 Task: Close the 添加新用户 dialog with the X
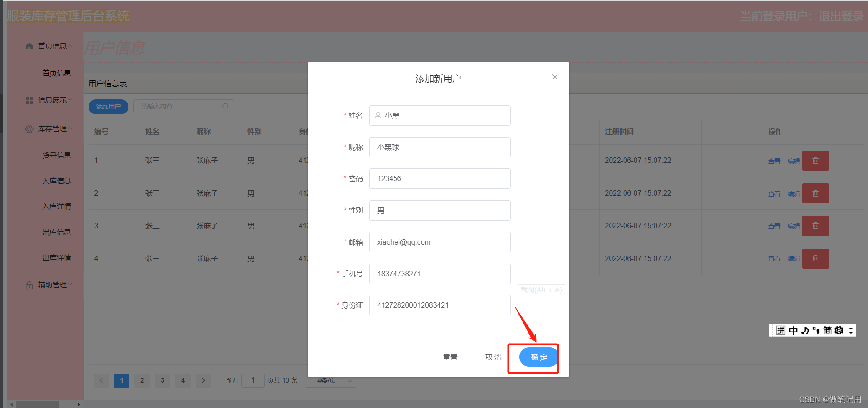coord(555,77)
